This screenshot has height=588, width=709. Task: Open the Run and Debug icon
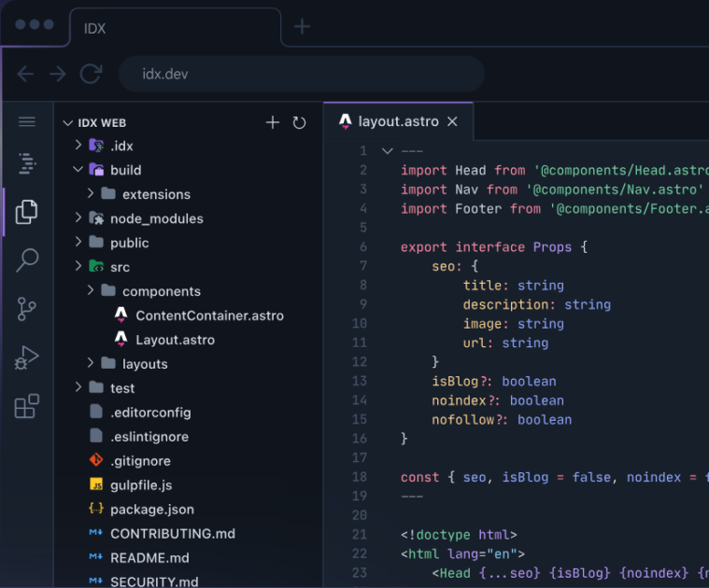click(x=27, y=357)
